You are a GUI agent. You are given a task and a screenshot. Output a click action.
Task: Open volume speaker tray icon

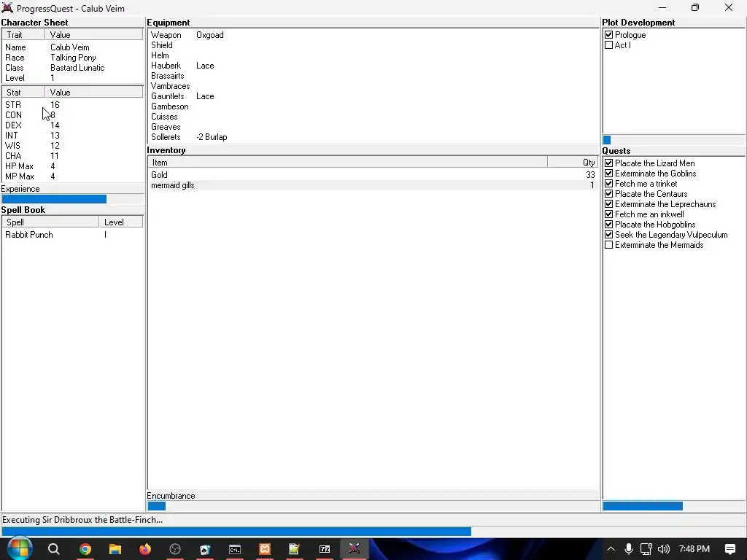pyautogui.click(x=664, y=549)
